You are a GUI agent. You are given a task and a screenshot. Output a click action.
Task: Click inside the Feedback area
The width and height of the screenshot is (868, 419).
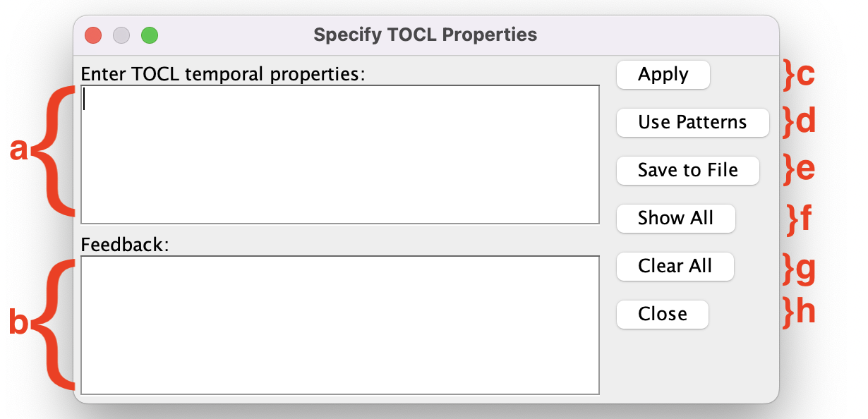(340, 324)
